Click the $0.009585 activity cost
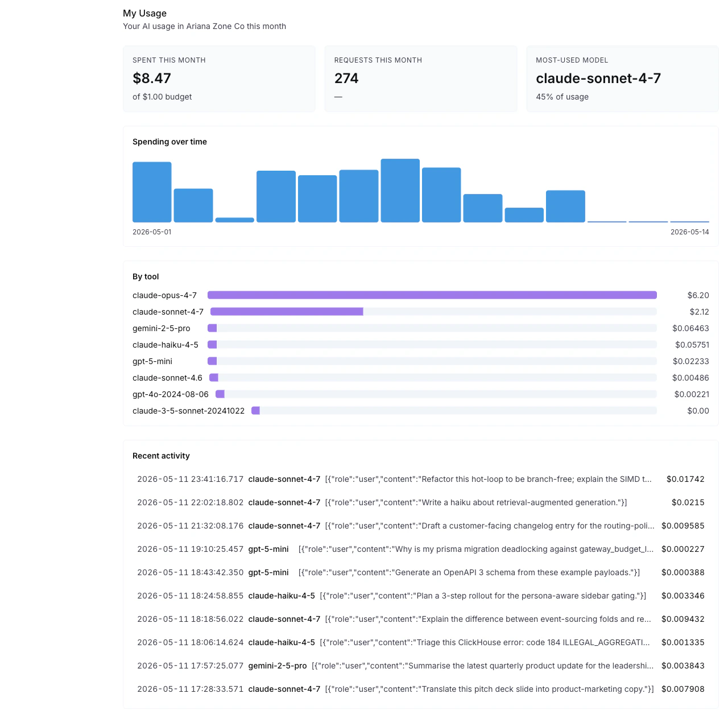The image size is (728, 718). tap(683, 526)
